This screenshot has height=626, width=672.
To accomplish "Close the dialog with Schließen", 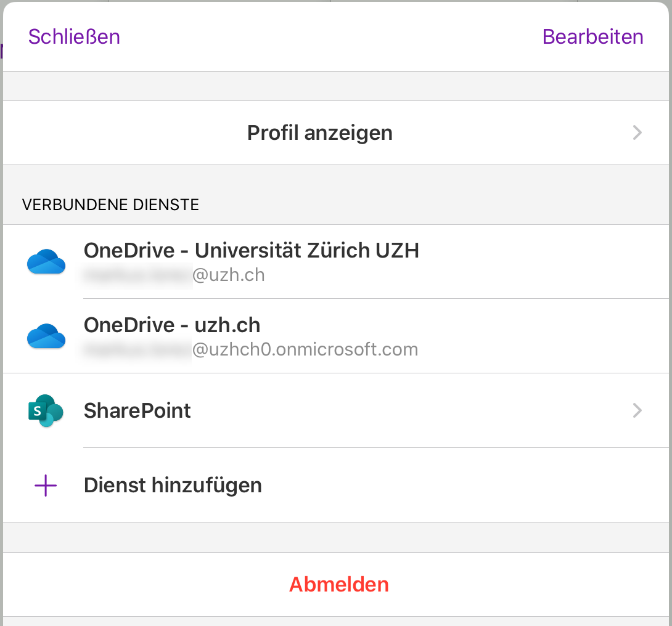I will [74, 37].
